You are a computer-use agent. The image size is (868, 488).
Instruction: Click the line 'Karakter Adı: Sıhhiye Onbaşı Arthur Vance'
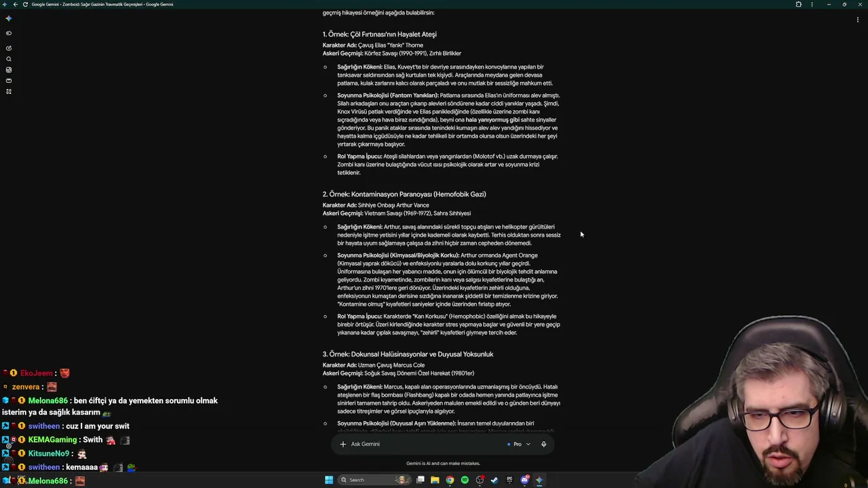[x=376, y=205]
